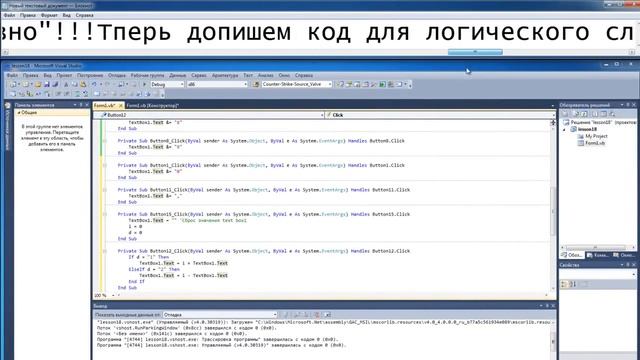Click the New Project icon
Screen dimensions: 640x360
(x=13, y=84)
